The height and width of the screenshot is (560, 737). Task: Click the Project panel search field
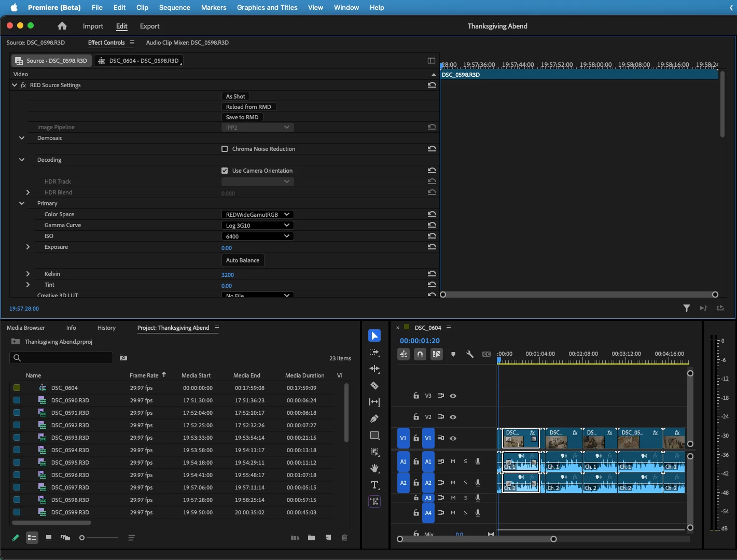[x=61, y=358]
